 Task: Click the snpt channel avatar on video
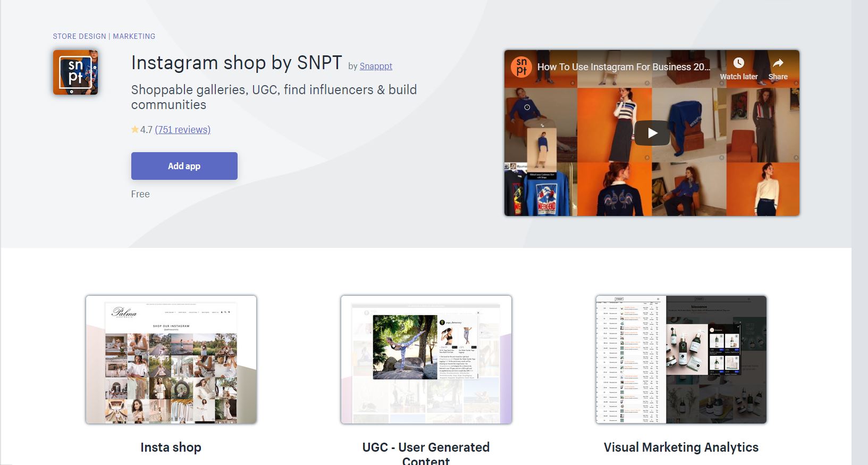click(521, 67)
